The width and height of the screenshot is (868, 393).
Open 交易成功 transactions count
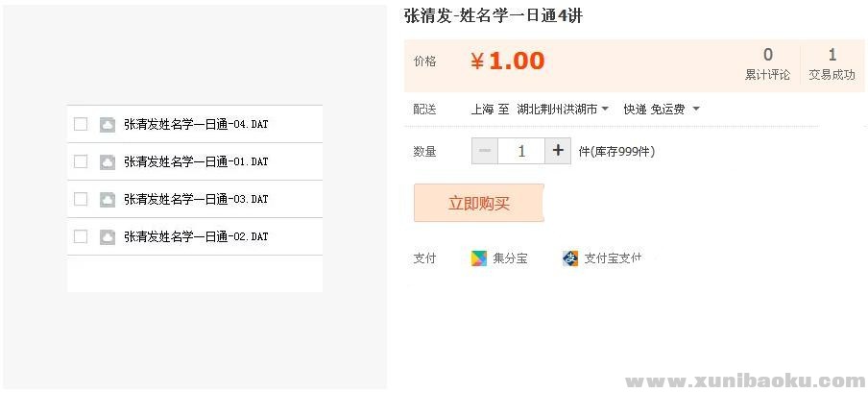click(x=832, y=63)
